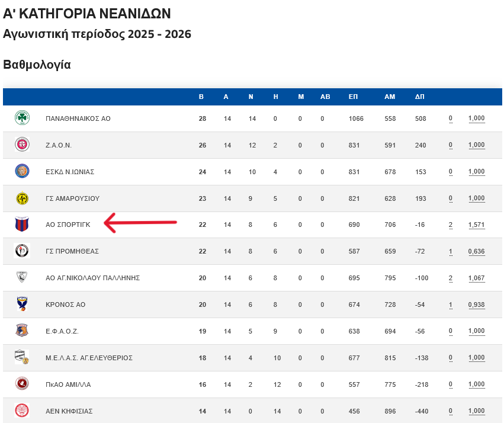
Task: Open the ΠΑΝΑΘΗΝΑΙΚΟΣ ΑΟ team link
Action: tap(78, 118)
